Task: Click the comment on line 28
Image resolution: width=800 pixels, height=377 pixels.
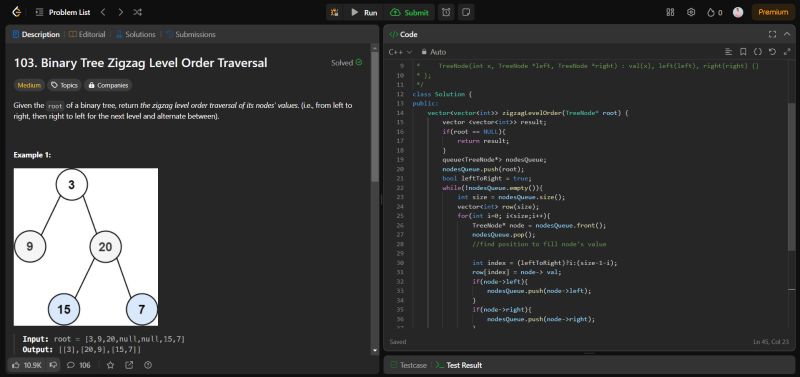Action: point(539,244)
